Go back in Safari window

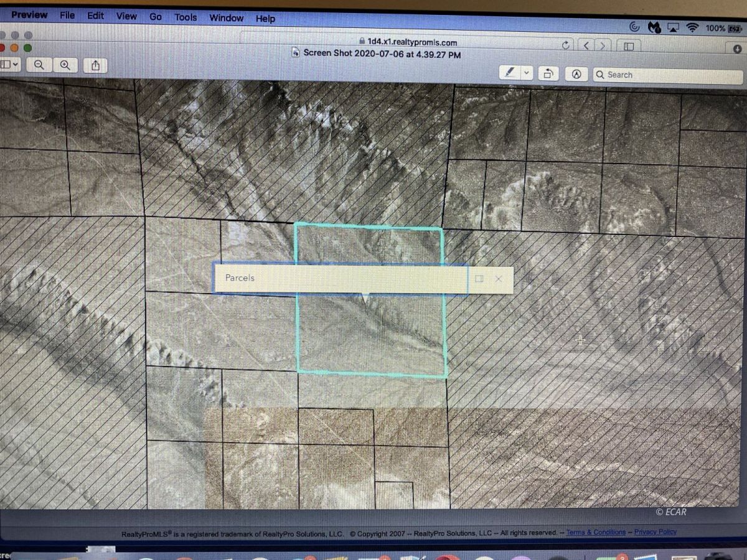(586, 45)
